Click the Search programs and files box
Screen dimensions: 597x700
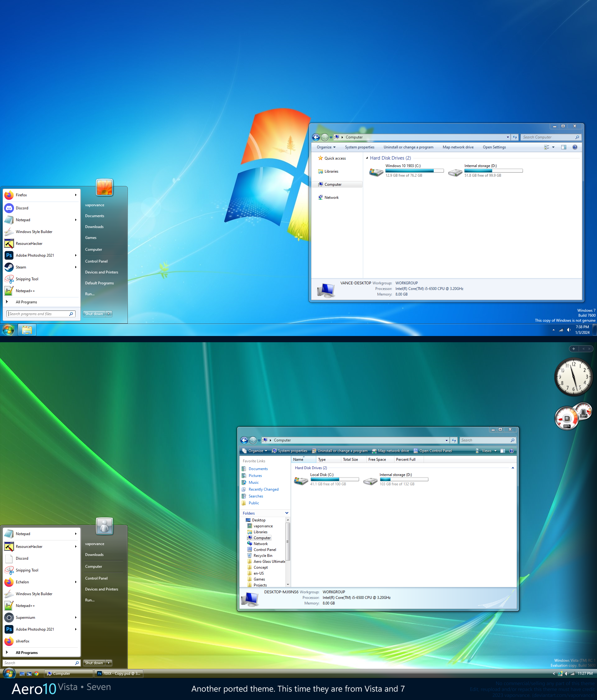pos(38,314)
